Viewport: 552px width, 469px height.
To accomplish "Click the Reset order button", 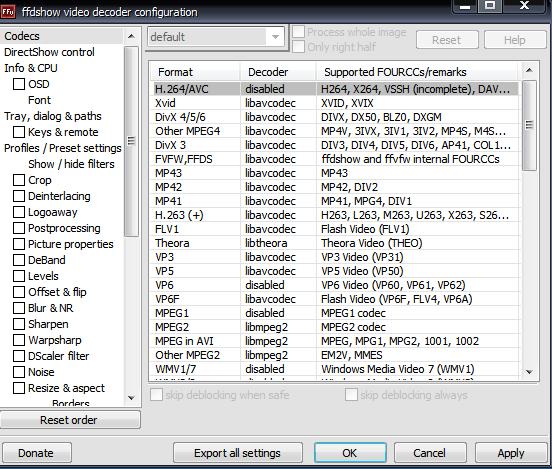I will (x=70, y=420).
